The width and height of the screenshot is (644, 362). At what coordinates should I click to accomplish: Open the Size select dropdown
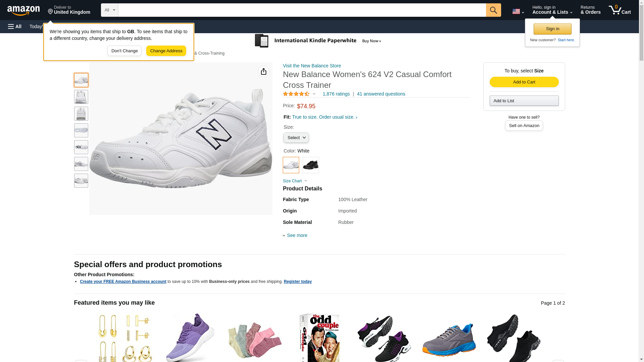click(x=296, y=138)
